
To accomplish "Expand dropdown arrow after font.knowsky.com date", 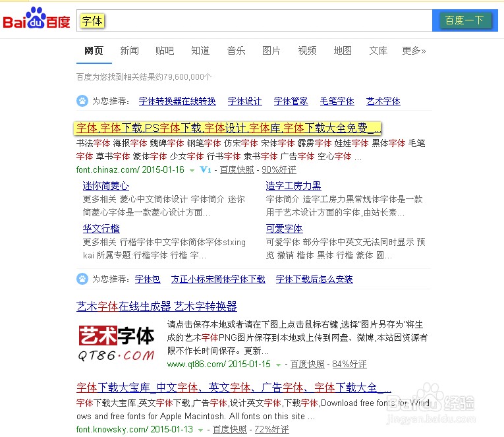I will (200, 430).
